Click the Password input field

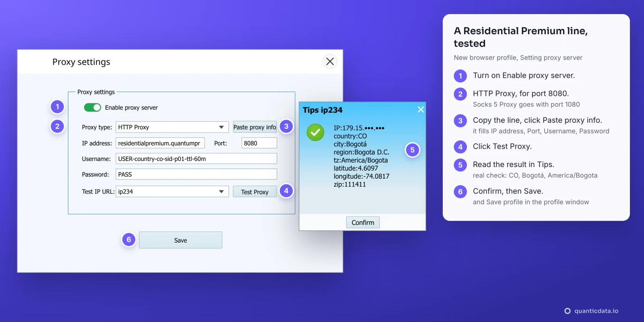[x=196, y=174]
